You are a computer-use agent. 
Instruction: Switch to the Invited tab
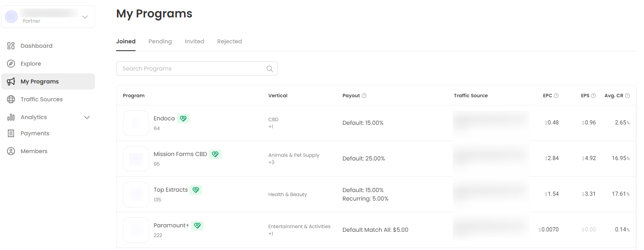point(194,41)
